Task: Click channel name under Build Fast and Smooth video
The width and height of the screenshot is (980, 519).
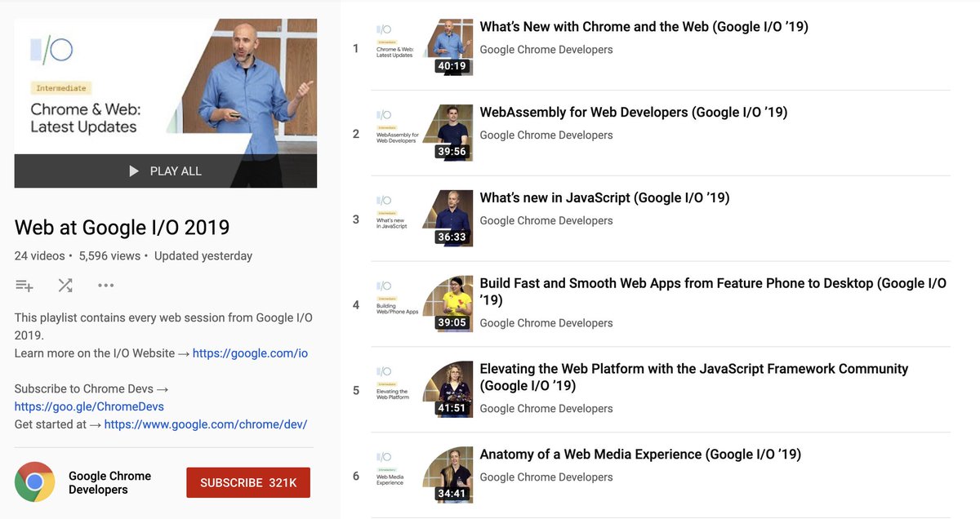Action: [546, 323]
